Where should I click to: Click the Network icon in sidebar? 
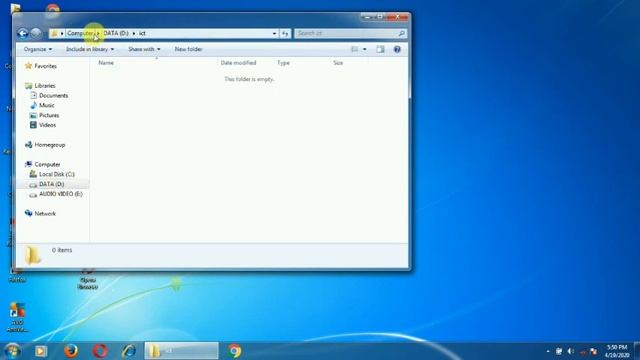(x=28, y=213)
